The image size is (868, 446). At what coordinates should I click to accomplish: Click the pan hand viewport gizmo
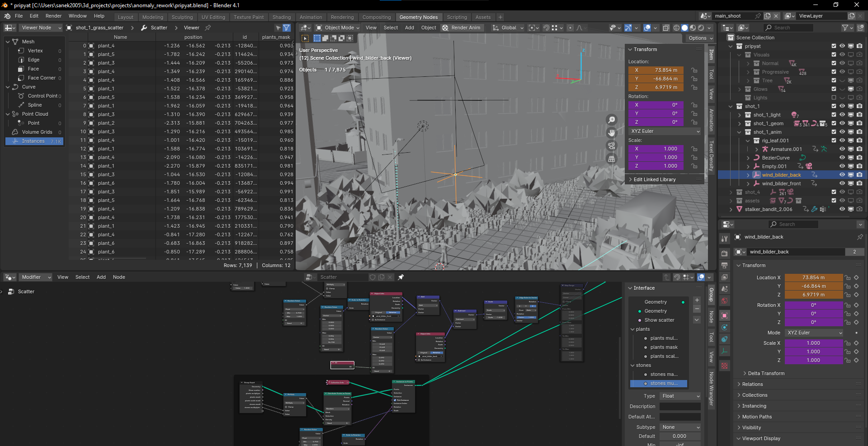coord(611,133)
